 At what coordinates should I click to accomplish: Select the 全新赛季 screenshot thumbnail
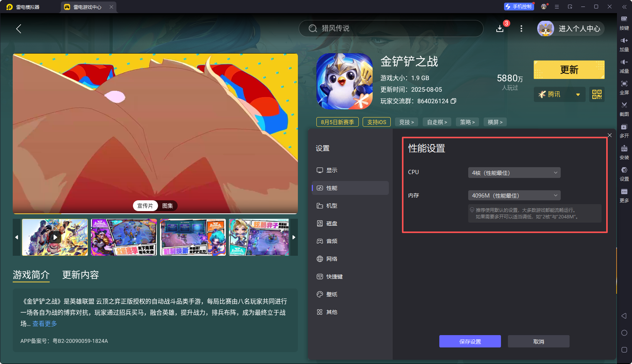(124, 237)
